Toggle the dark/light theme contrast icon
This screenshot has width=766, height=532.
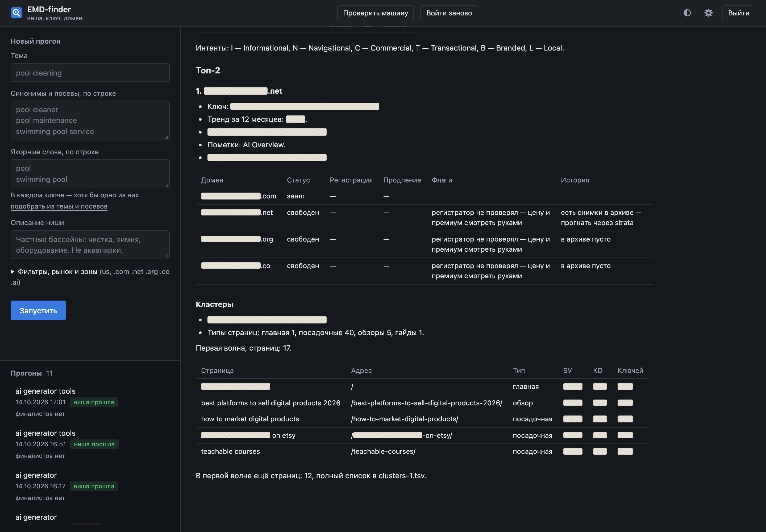[687, 13]
